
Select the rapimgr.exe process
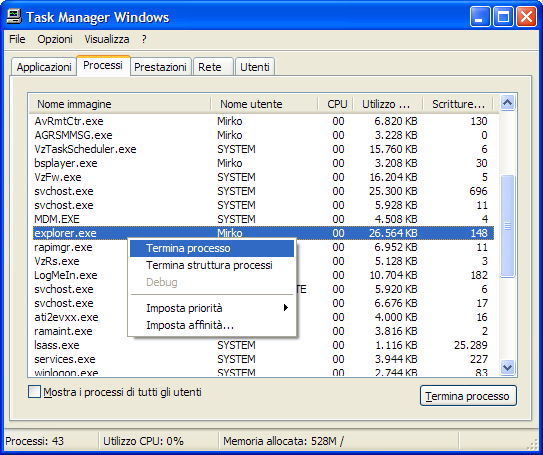(63, 247)
